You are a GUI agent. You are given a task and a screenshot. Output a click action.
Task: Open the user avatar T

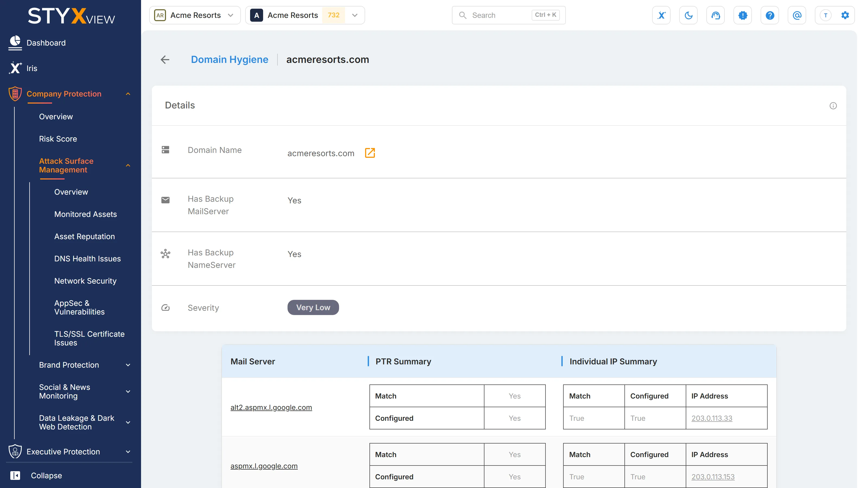825,15
